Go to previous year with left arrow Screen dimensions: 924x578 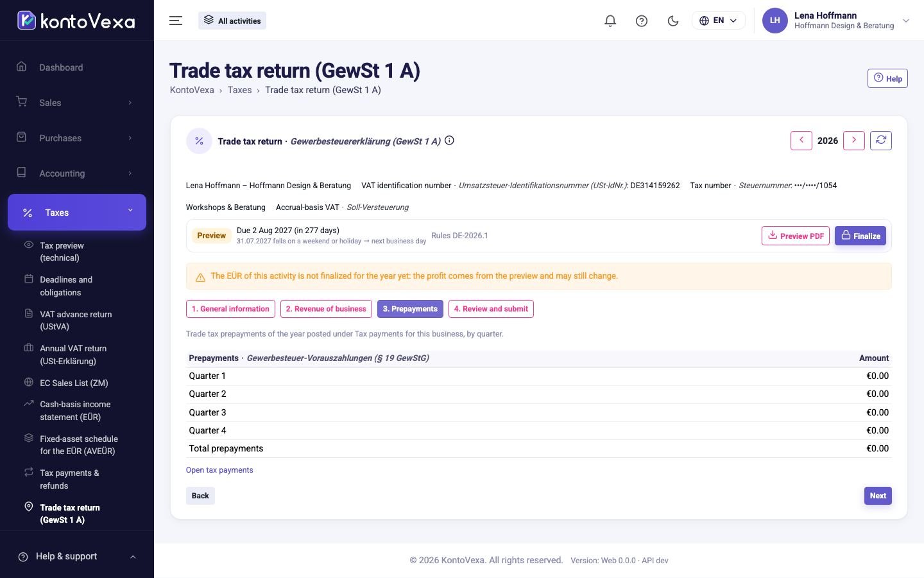[801, 141]
